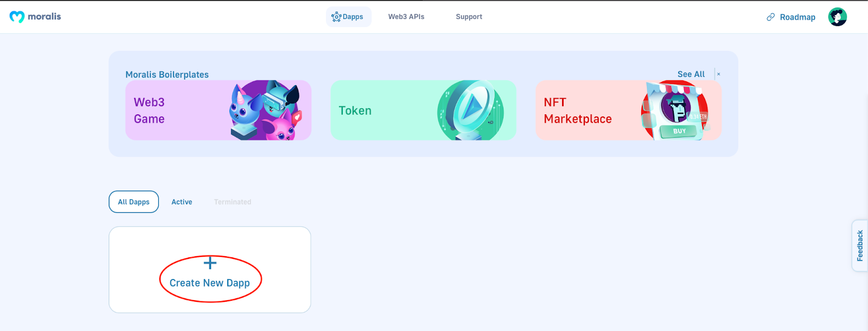This screenshot has height=331, width=868.
Task: Click the Dapps gear icon in navbar
Action: pos(336,17)
